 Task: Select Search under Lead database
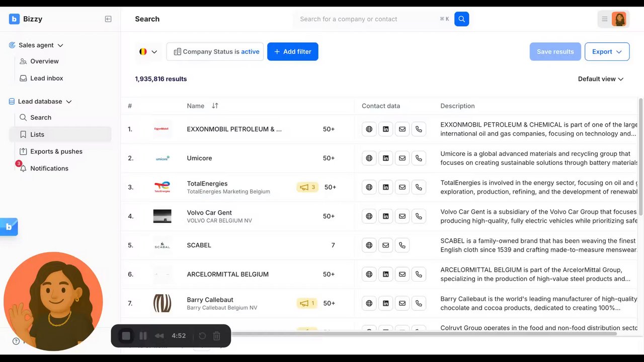click(41, 118)
